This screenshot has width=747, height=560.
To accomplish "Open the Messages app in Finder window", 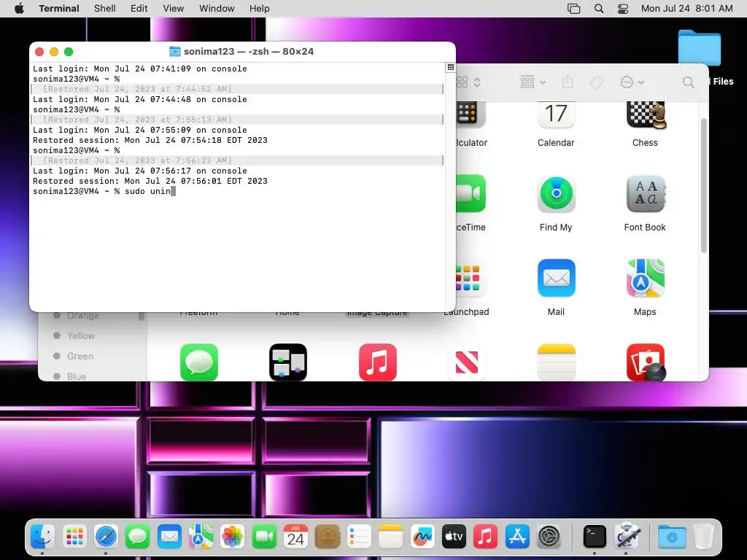I will [199, 362].
